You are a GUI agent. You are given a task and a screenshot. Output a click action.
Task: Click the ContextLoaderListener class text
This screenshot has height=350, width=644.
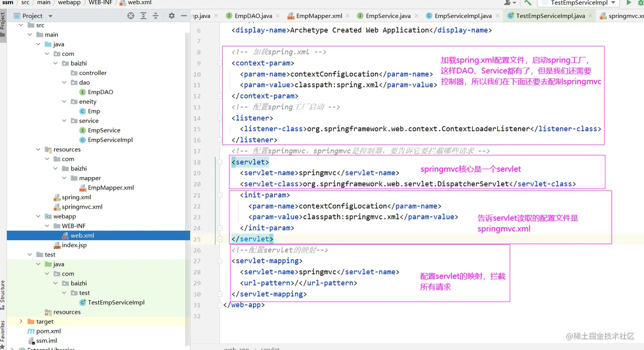tap(418, 129)
